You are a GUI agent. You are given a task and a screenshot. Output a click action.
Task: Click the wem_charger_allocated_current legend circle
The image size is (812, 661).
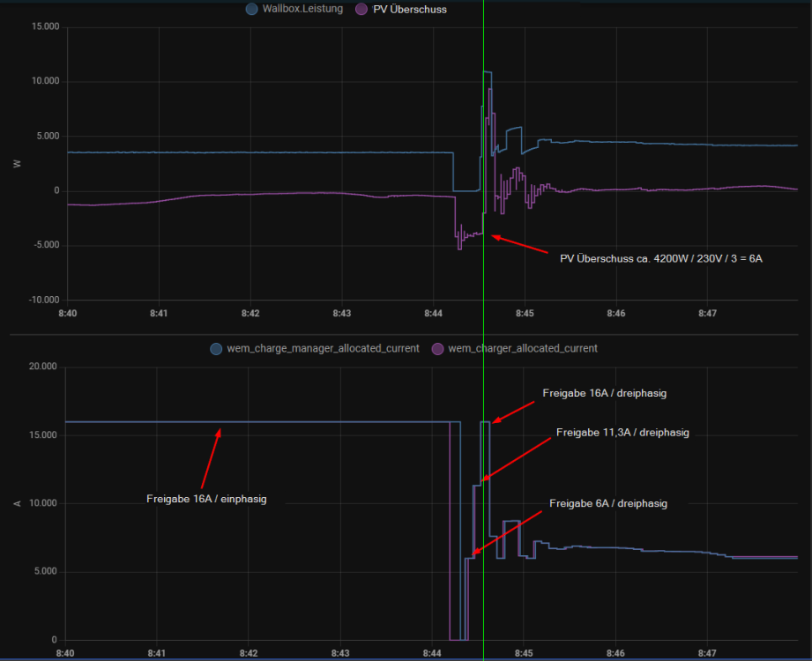pos(436,349)
